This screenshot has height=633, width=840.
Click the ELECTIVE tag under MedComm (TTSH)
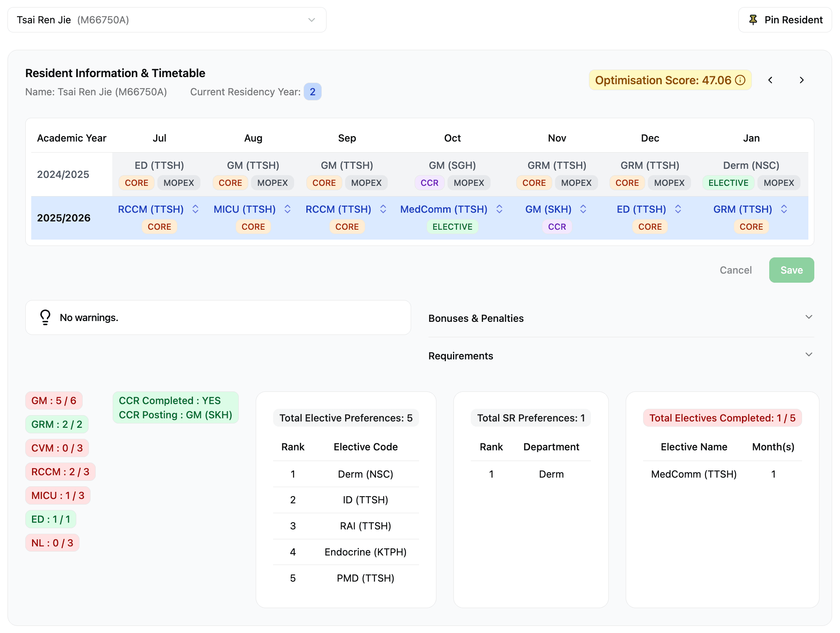pyautogui.click(x=452, y=227)
